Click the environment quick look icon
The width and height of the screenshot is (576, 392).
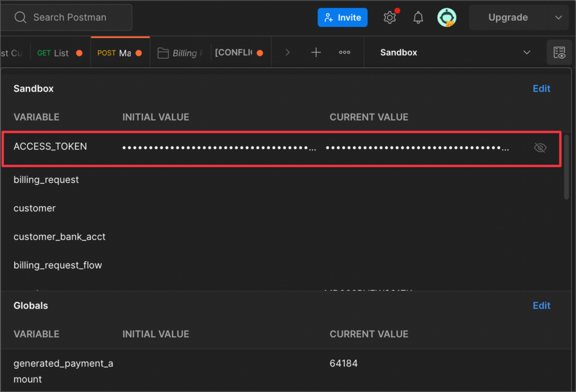559,52
